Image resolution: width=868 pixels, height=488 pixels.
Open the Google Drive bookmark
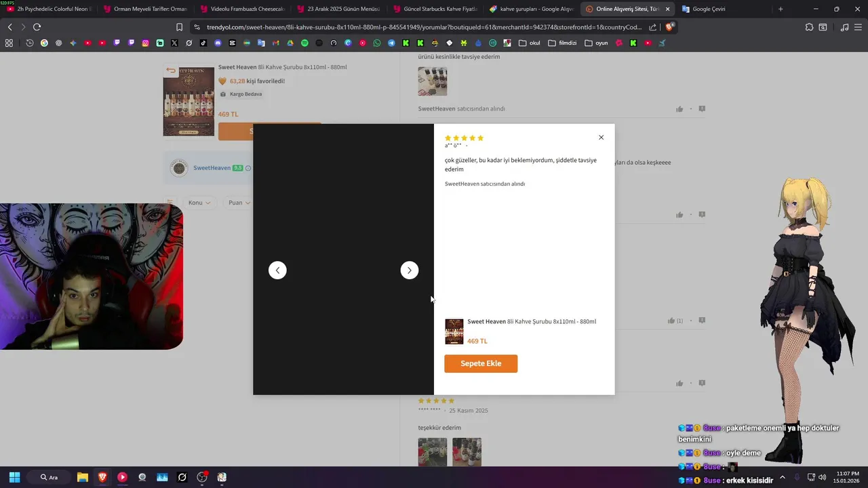(x=290, y=43)
